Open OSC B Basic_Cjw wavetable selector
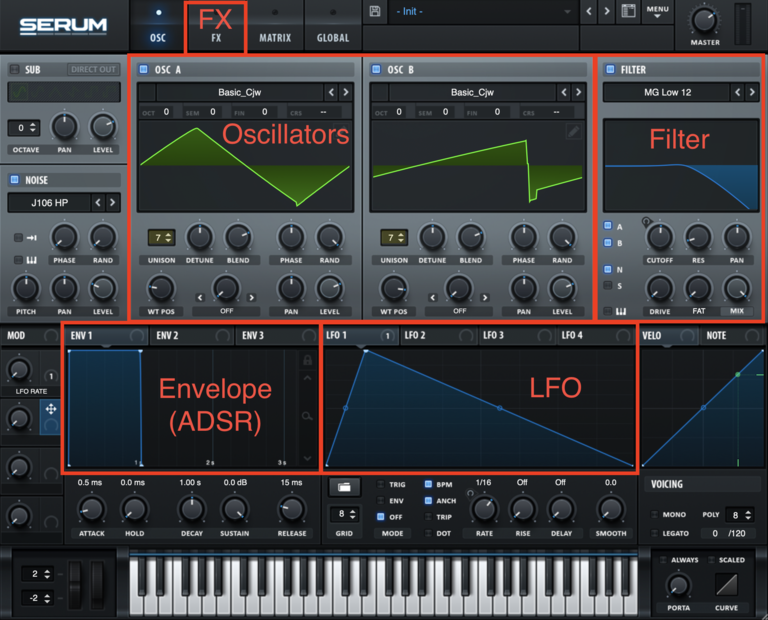The width and height of the screenshot is (768, 620). tap(472, 92)
